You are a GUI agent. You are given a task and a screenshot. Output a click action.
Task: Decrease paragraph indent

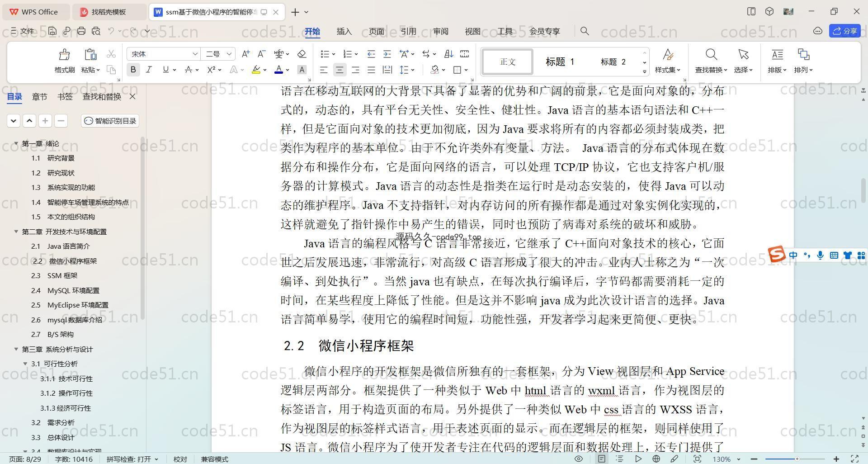[x=371, y=54]
